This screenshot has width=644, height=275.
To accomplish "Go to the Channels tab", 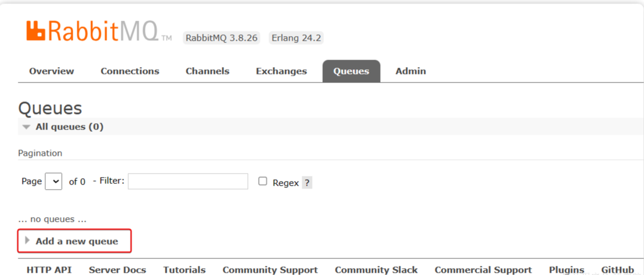I will 207,71.
